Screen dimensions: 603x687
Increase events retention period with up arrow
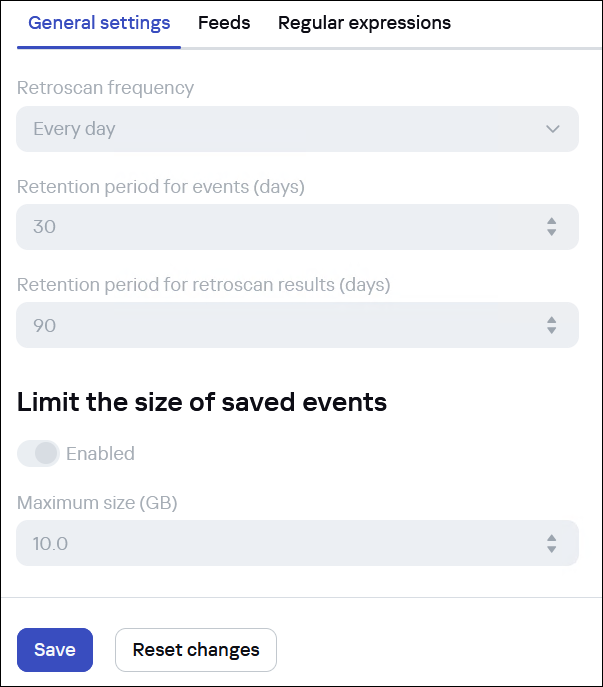551,221
